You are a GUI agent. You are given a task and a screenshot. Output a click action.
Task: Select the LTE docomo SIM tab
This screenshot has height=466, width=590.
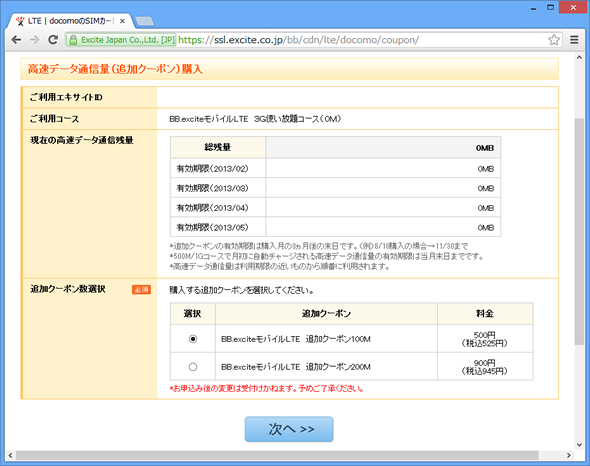(x=70, y=21)
